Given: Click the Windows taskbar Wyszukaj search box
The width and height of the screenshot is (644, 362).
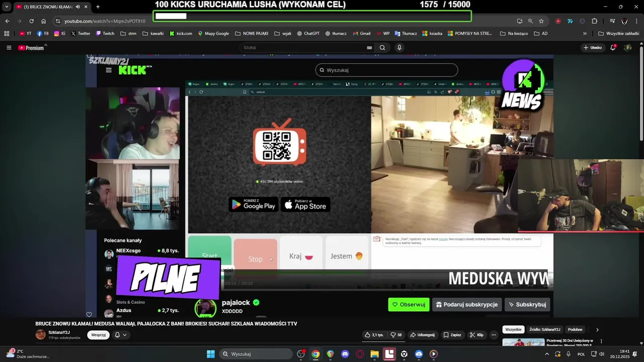Looking at the screenshot, I should click(257, 354).
